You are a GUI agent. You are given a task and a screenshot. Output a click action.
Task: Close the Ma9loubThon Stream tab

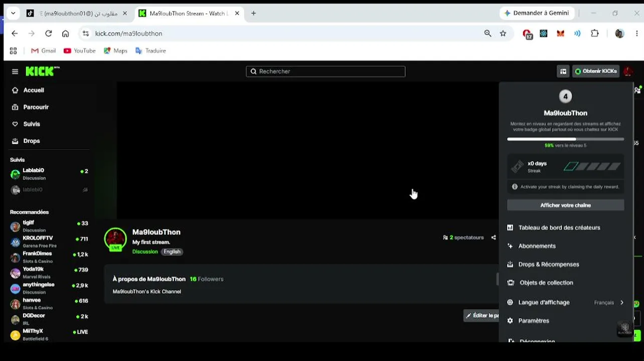point(237,14)
